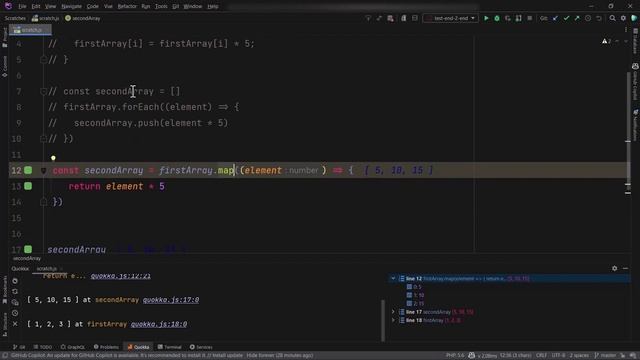
Task: Click the green Quokka coverage marker on line 12
Action: [x=28, y=170]
